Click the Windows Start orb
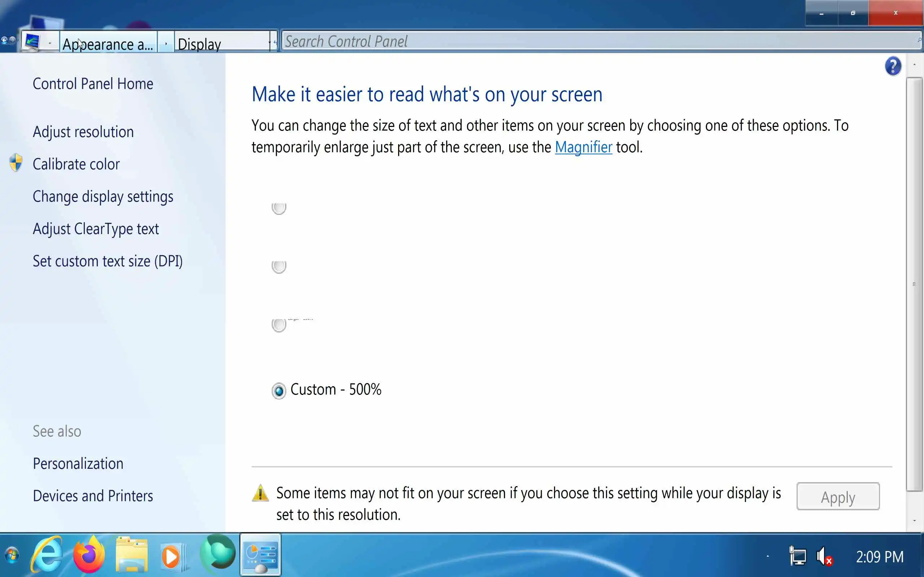 (x=12, y=555)
